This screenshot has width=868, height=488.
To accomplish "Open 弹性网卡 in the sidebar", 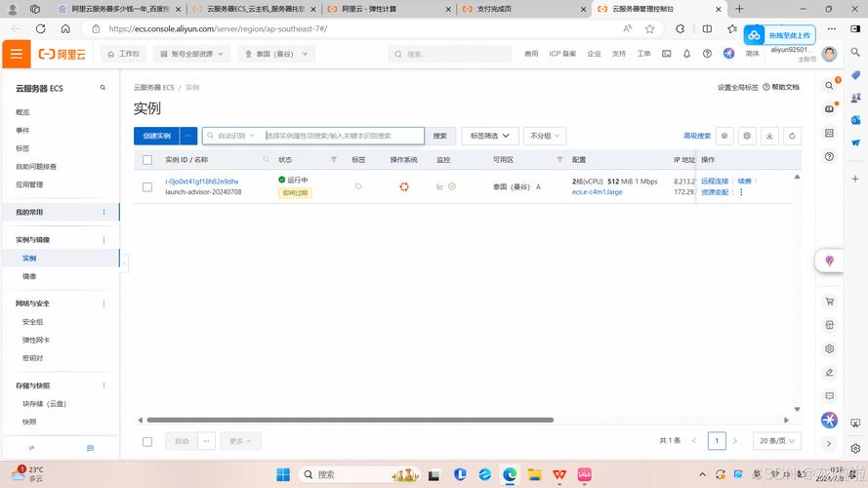I will pyautogui.click(x=36, y=340).
